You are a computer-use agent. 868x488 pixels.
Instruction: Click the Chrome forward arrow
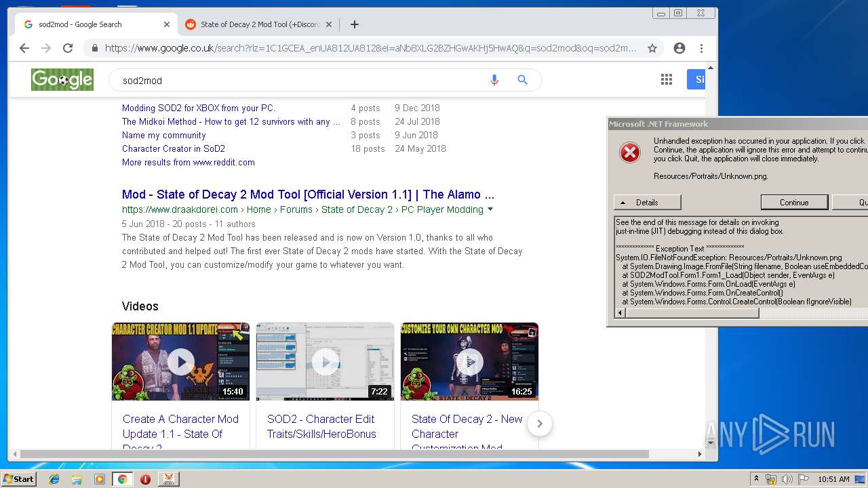click(46, 48)
